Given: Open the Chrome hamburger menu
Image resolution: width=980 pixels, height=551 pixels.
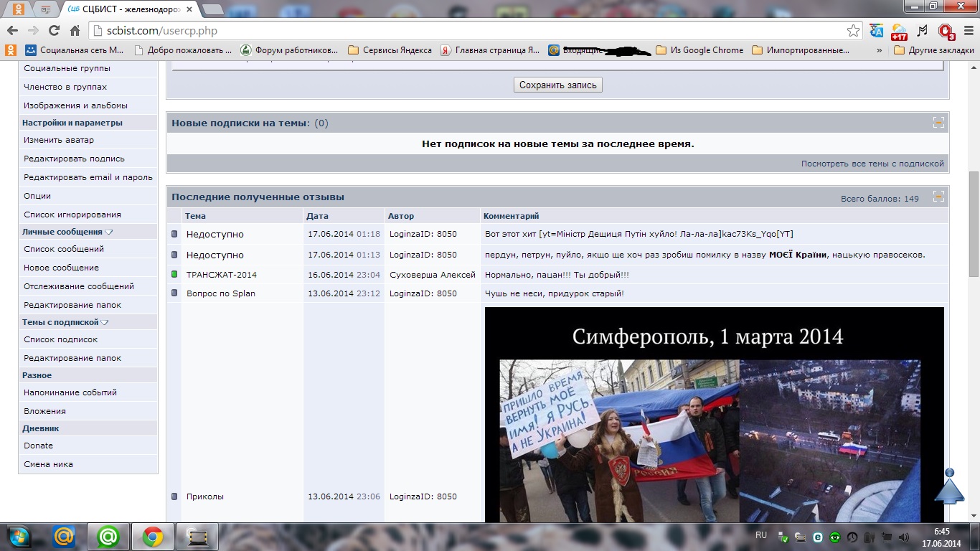Looking at the screenshot, I should (966, 31).
